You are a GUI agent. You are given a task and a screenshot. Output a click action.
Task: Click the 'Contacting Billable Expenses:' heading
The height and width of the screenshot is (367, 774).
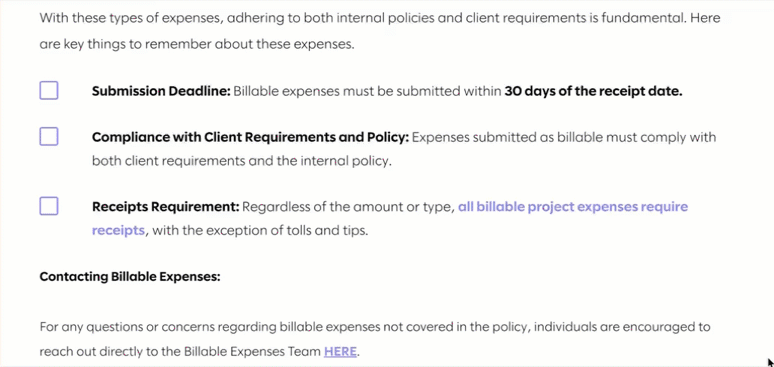(x=130, y=277)
